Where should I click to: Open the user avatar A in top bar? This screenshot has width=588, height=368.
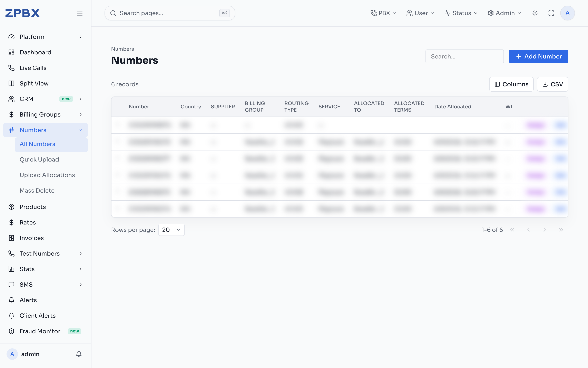coord(567,13)
